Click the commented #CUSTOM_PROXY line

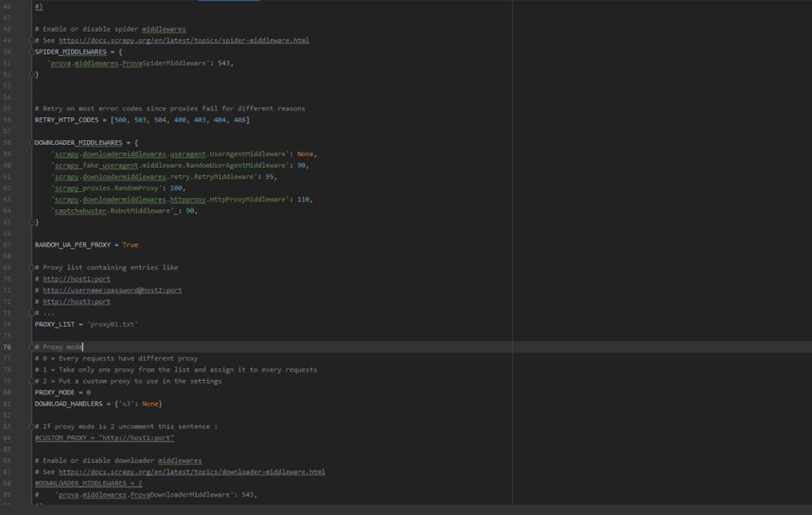[x=104, y=438]
